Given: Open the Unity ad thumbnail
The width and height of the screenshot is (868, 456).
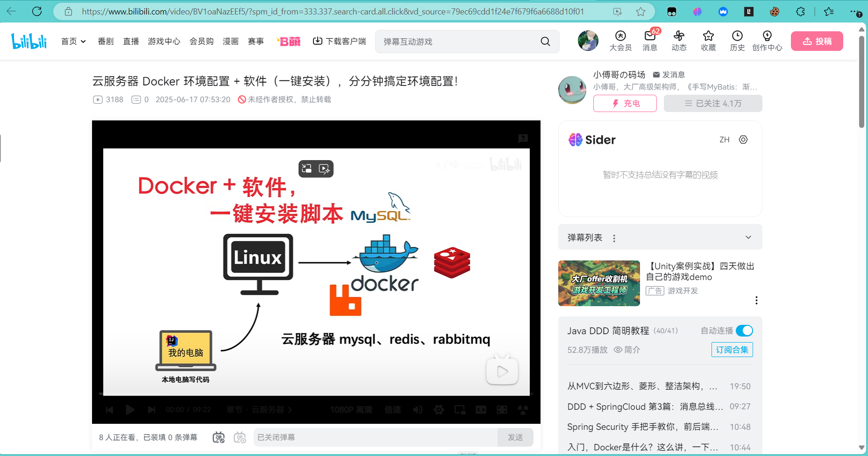Looking at the screenshot, I should coord(599,283).
